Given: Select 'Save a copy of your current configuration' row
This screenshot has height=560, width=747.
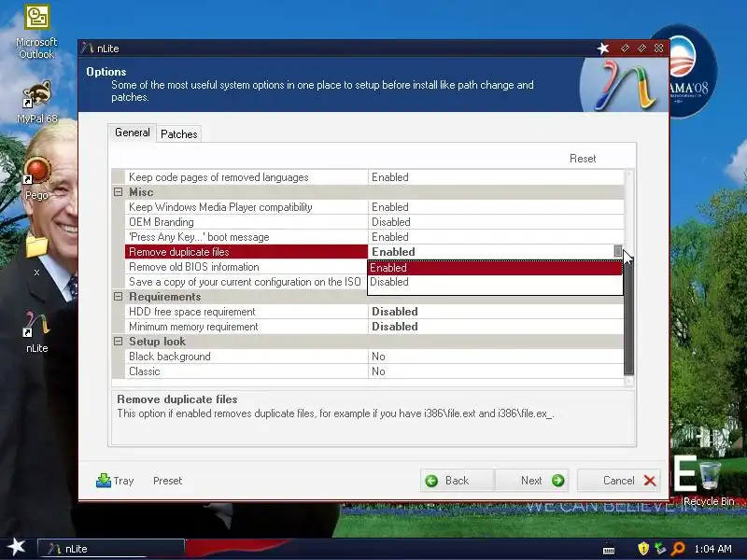Looking at the screenshot, I should tap(246, 282).
